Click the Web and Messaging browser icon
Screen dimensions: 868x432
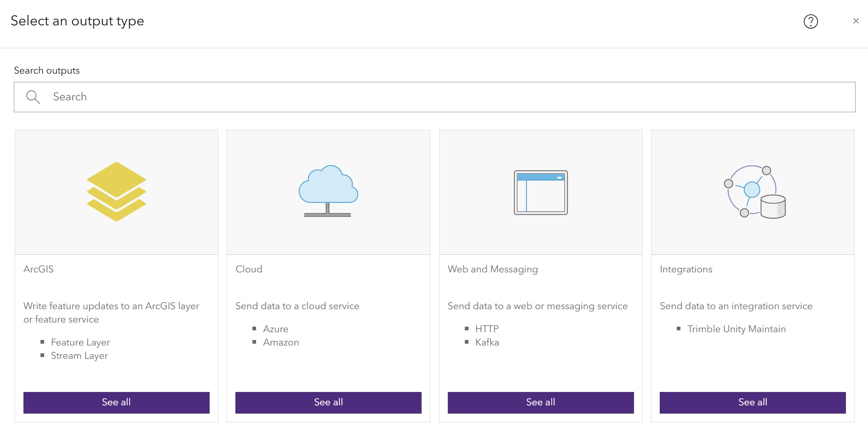point(540,193)
